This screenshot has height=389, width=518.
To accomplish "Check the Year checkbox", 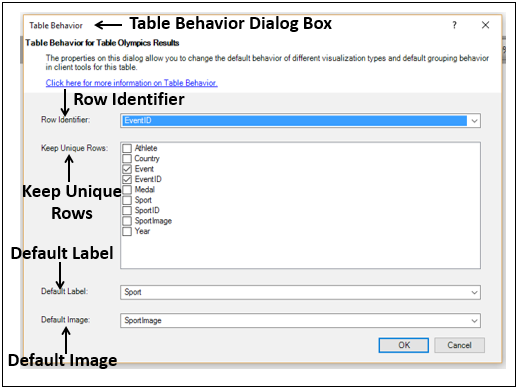I will [x=127, y=231].
